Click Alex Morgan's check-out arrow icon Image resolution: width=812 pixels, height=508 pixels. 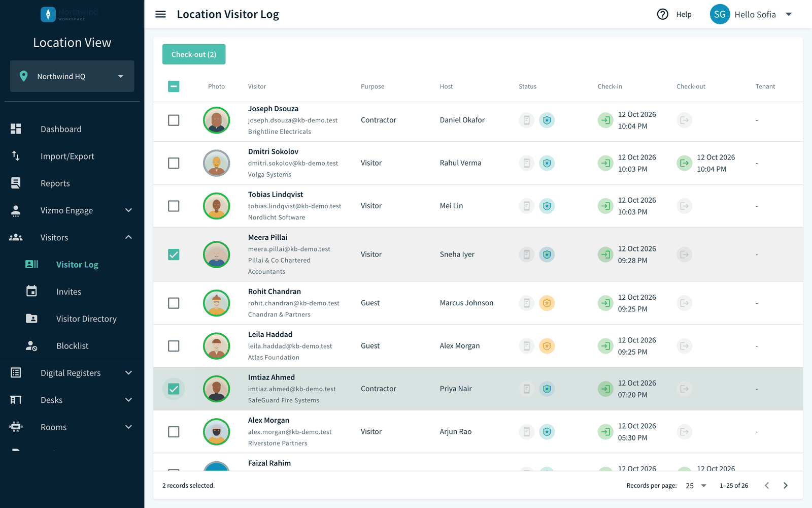point(684,432)
